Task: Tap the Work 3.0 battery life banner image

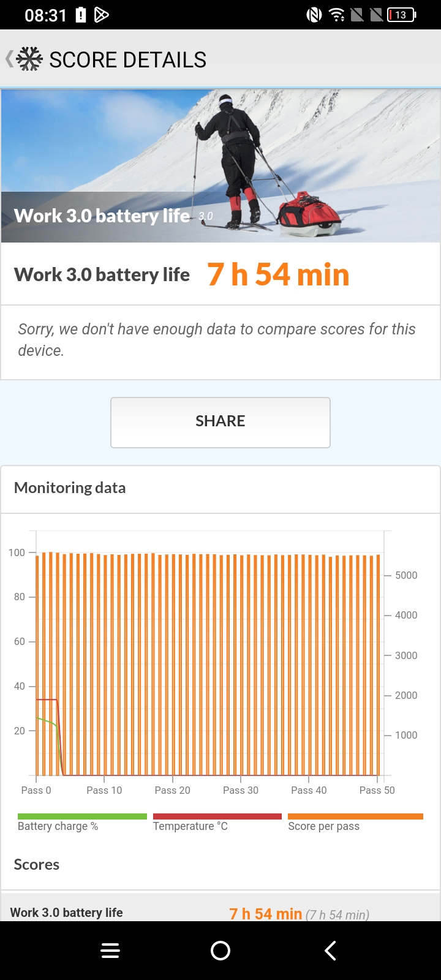Action: pos(221,166)
